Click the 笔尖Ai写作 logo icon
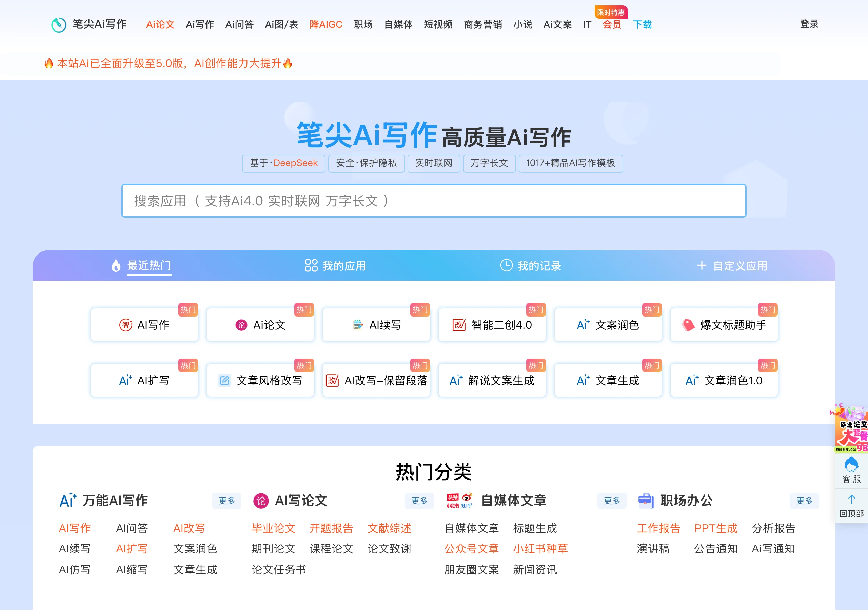Image resolution: width=868 pixels, height=610 pixels. point(59,24)
